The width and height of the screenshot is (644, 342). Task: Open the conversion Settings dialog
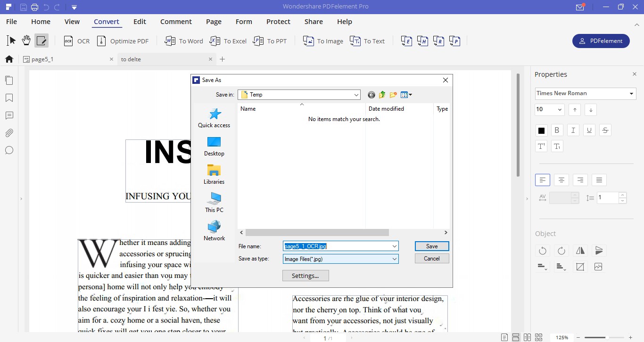pyautogui.click(x=305, y=276)
